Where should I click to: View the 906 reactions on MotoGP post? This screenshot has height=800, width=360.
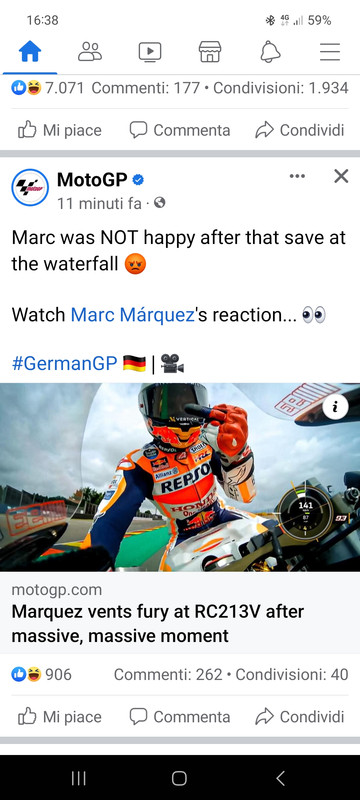(42, 674)
